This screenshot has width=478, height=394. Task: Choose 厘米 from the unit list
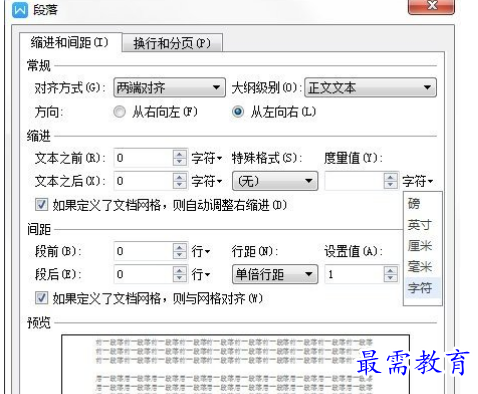(422, 246)
